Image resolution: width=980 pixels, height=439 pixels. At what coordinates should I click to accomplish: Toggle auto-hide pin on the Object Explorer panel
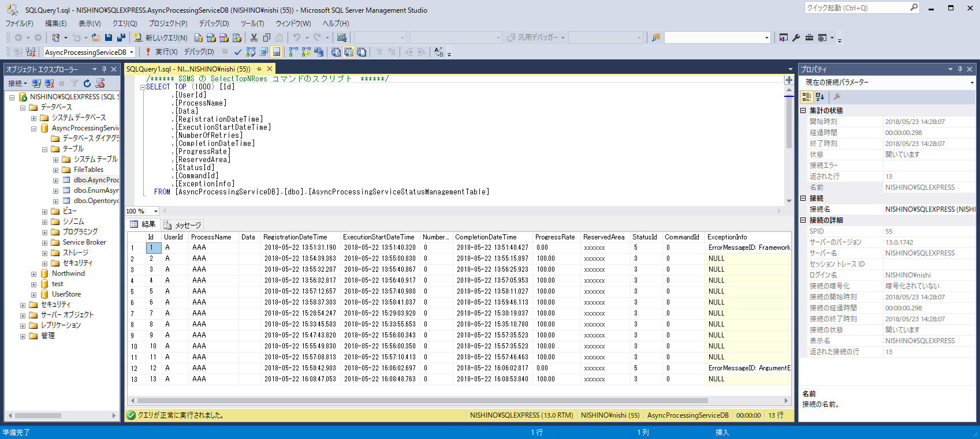coord(105,69)
